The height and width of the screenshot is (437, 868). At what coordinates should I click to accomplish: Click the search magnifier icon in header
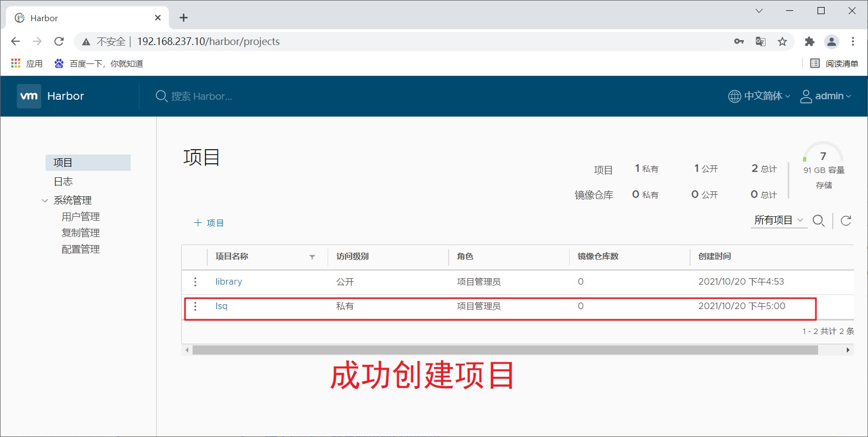161,97
